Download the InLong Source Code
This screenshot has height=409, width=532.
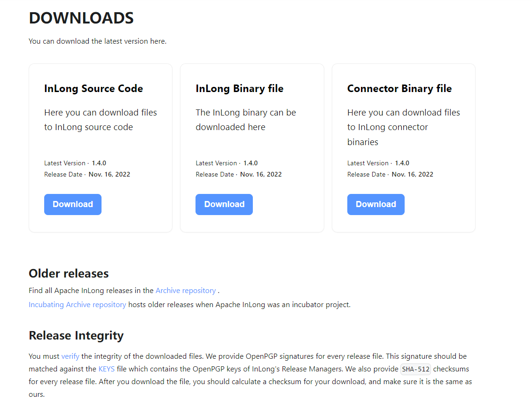[72, 204]
